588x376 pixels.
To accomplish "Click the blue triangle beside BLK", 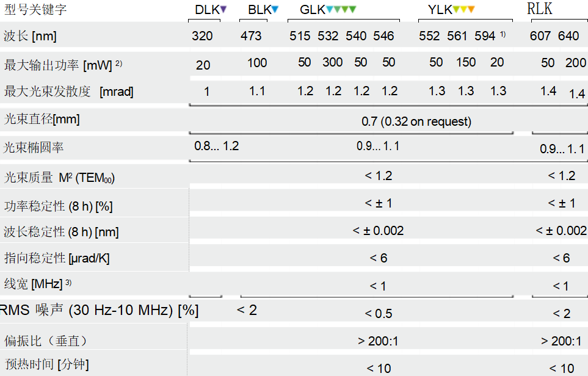I will 275,9.
